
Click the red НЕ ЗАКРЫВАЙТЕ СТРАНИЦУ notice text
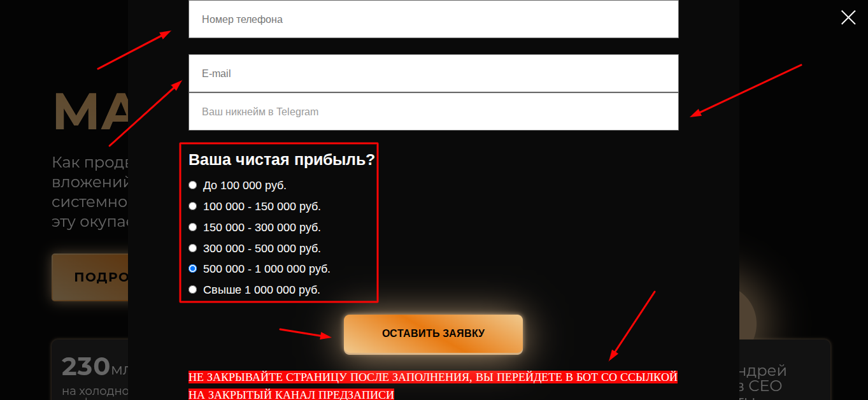(x=433, y=385)
